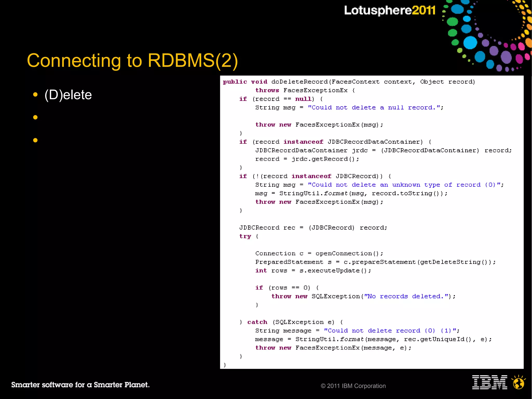Click the "JDBCRecord rec = (JDBCRecord) record;" line

click(313, 228)
